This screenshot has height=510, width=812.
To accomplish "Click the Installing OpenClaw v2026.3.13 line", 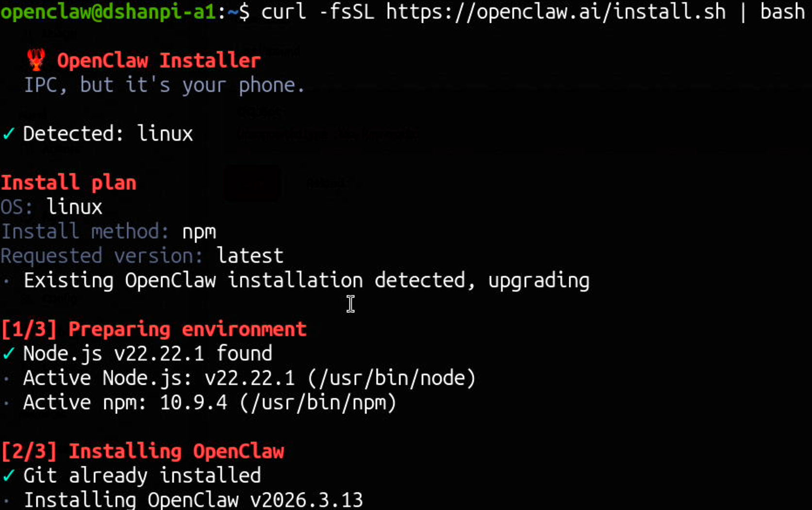I will [193, 500].
